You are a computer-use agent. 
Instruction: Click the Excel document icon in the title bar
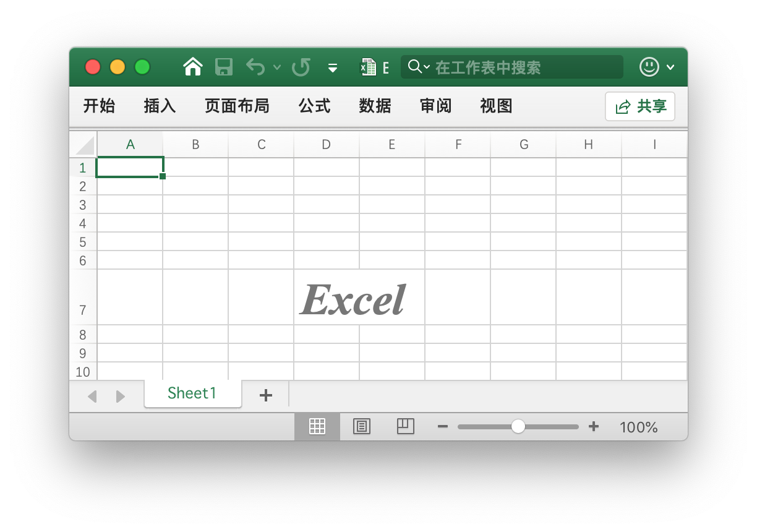pos(369,67)
